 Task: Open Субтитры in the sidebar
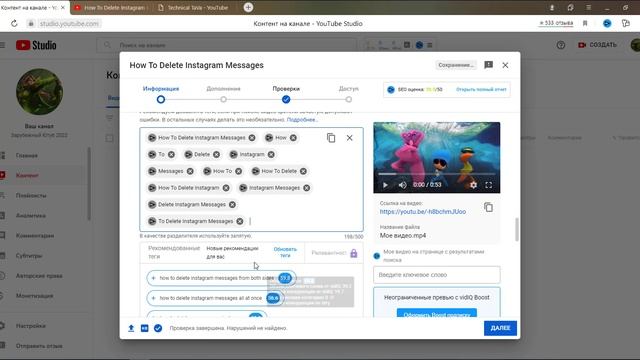29,256
